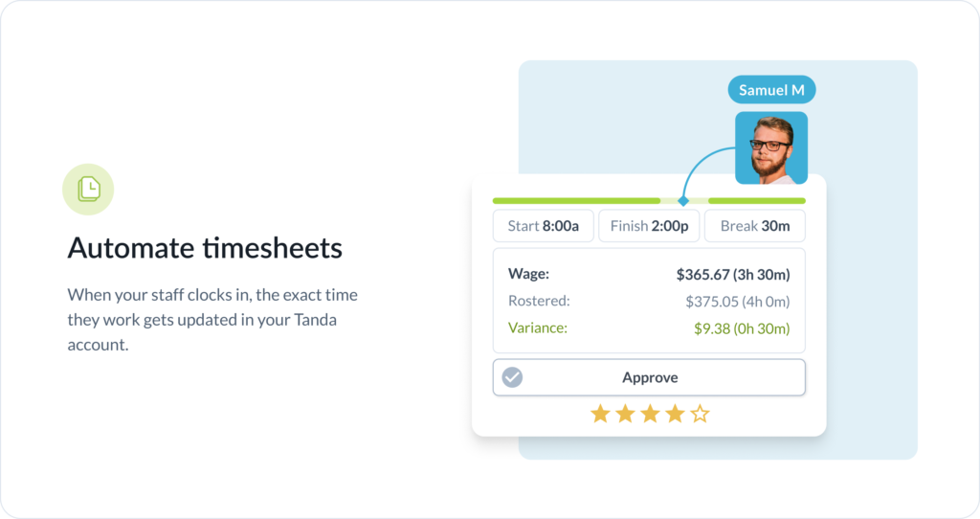Click the second gold rating star
The image size is (980, 519).
(625, 414)
